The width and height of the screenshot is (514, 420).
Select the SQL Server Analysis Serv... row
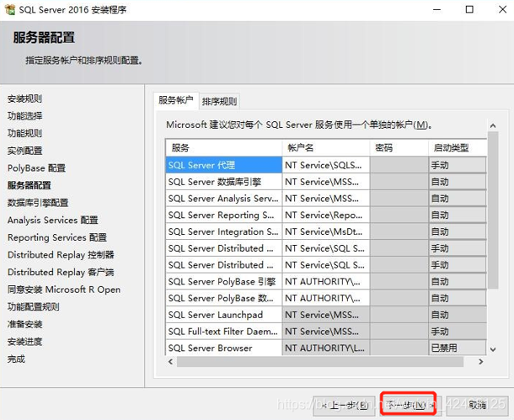224,199
